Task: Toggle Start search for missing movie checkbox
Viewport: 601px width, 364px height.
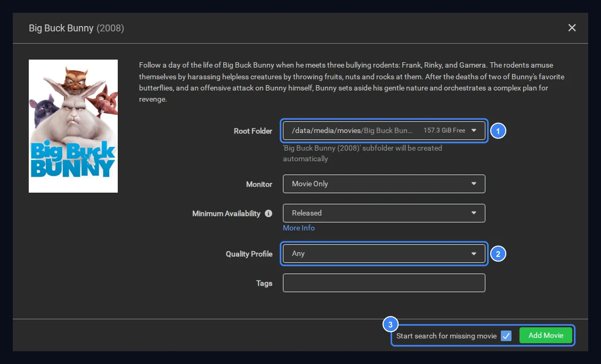Action: 506,336
